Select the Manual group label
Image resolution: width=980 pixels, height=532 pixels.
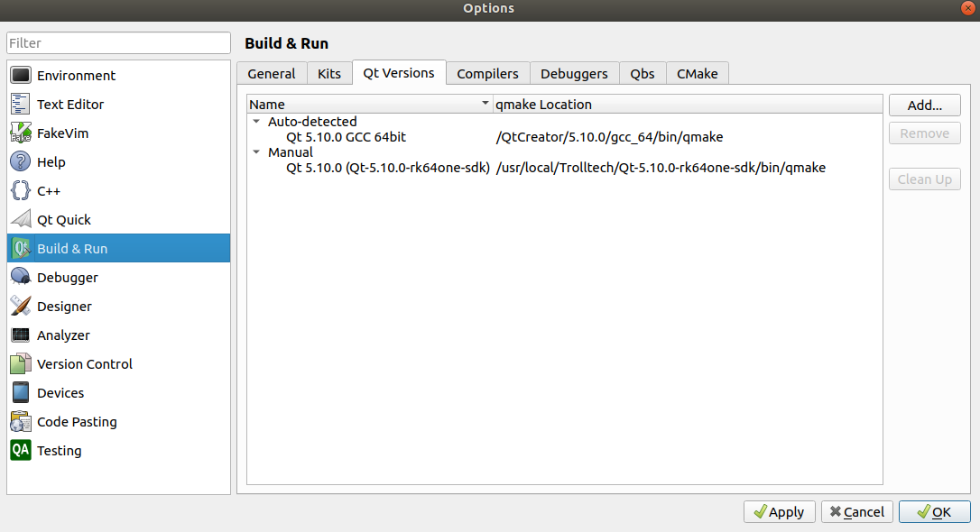point(290,151)
